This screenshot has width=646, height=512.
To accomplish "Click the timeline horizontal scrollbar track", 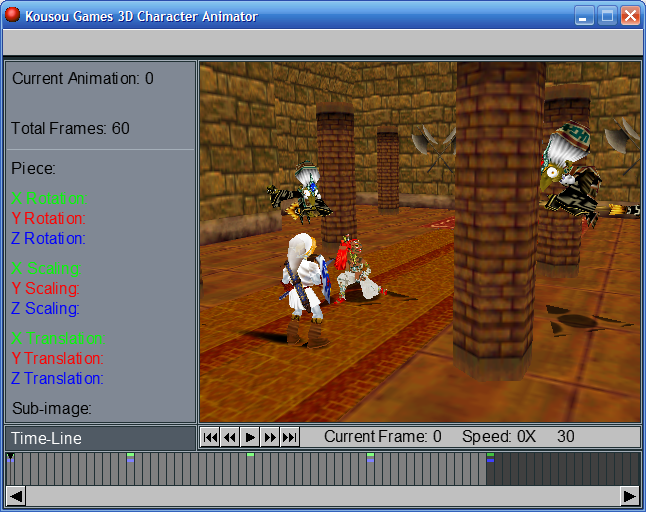I will point(323,496).
